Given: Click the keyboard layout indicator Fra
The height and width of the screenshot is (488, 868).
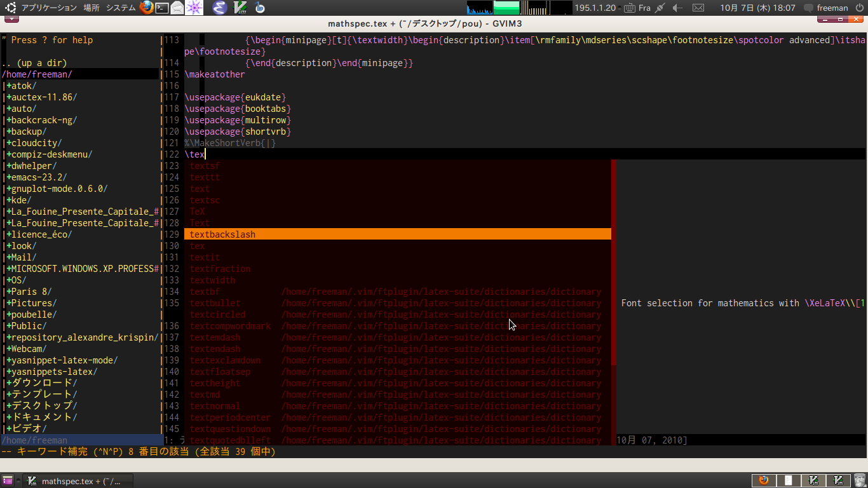Looking at the screenshot, I should click(x=638, y=8).
